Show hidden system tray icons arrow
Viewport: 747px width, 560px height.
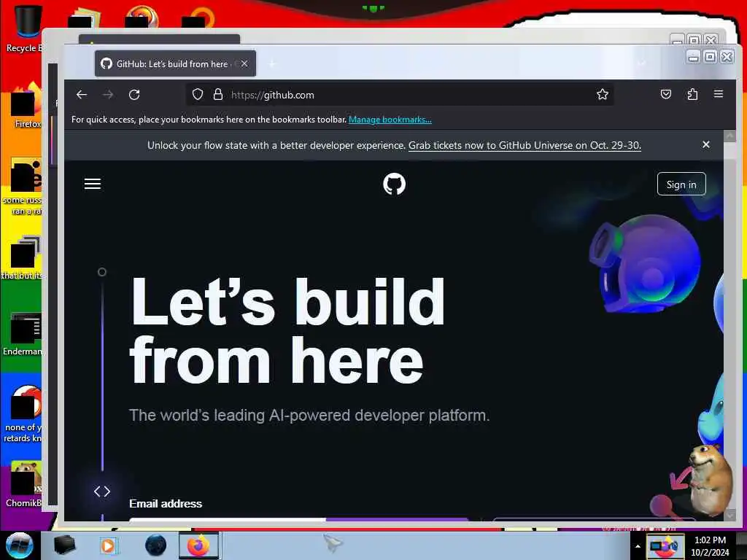pos(638,546)
